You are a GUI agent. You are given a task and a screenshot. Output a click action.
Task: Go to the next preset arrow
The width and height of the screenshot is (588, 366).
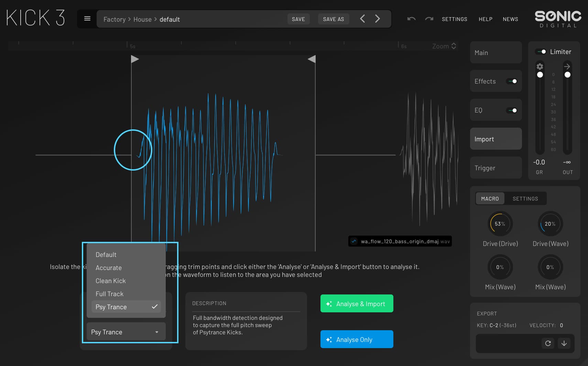378,19
